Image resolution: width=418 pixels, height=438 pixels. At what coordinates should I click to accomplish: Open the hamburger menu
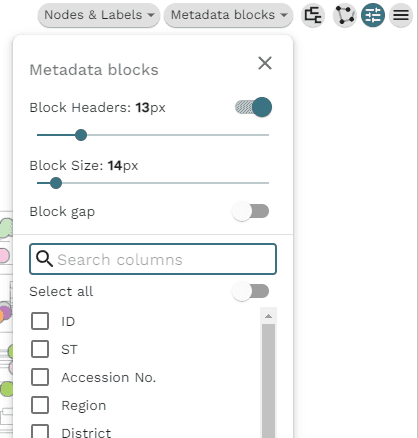click(x=401, y=15)
